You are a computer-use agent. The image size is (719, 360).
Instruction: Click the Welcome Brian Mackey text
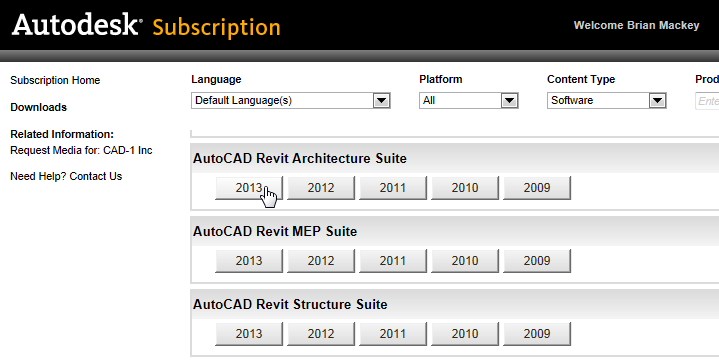[636, 25]
